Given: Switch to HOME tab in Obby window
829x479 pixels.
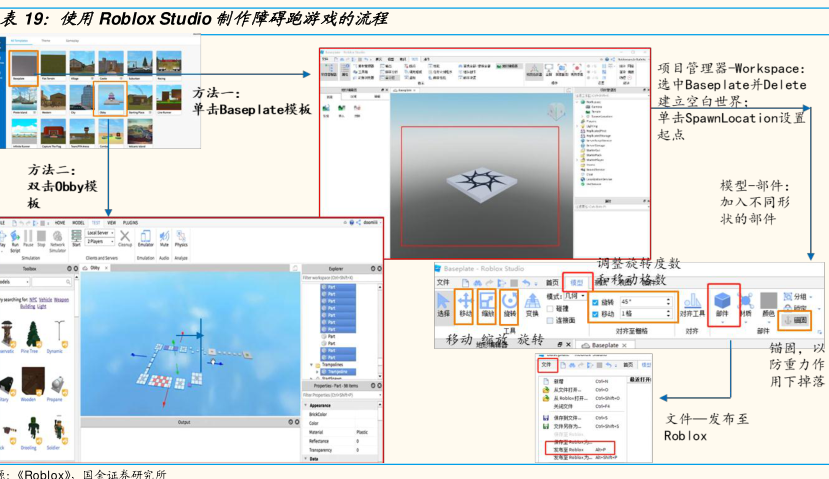Looking at the screenshot, I should pos(60,223).
